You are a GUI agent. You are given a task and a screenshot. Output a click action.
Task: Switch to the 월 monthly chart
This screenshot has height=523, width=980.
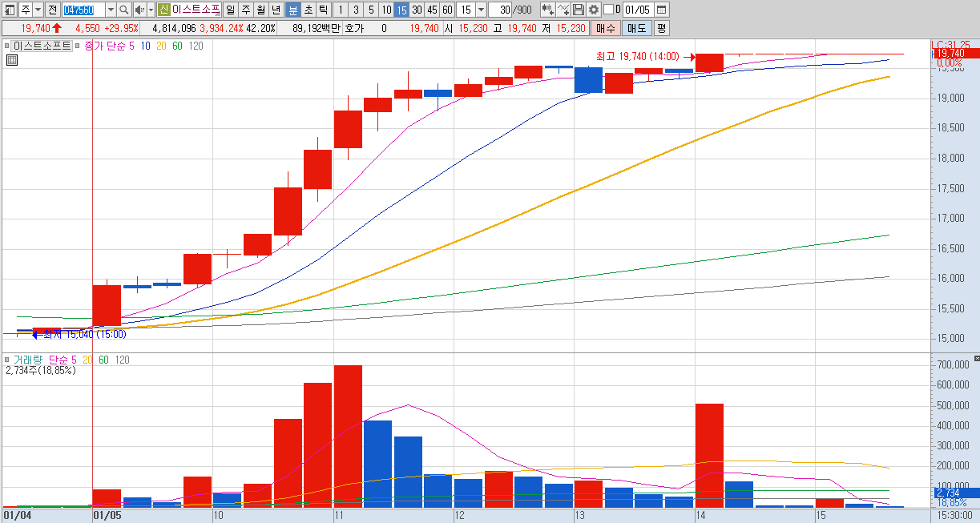[261, 10]
